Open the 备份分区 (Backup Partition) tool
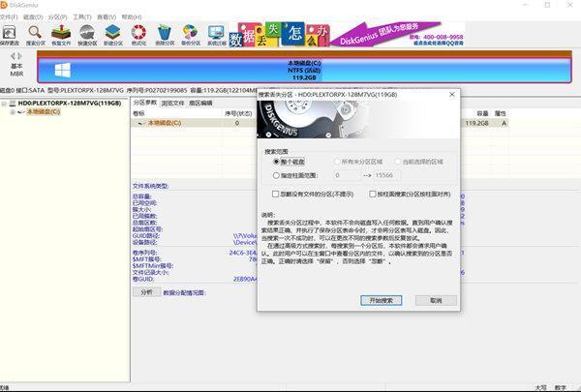Image resolution: width=581 pixels, height=392 pixels. click(x=192, y=37)
